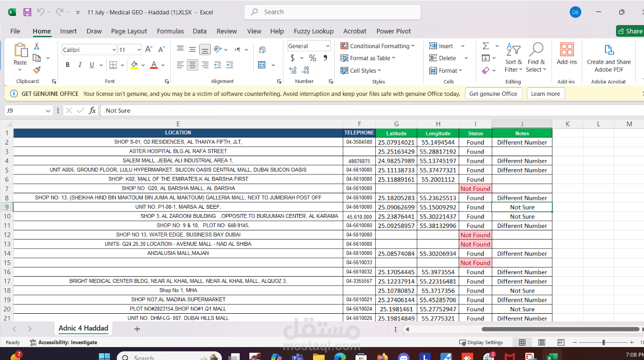The height and width of the screenshot is (360, 644).
Task: Toggle Italic formatting
Action: (80, 65)
